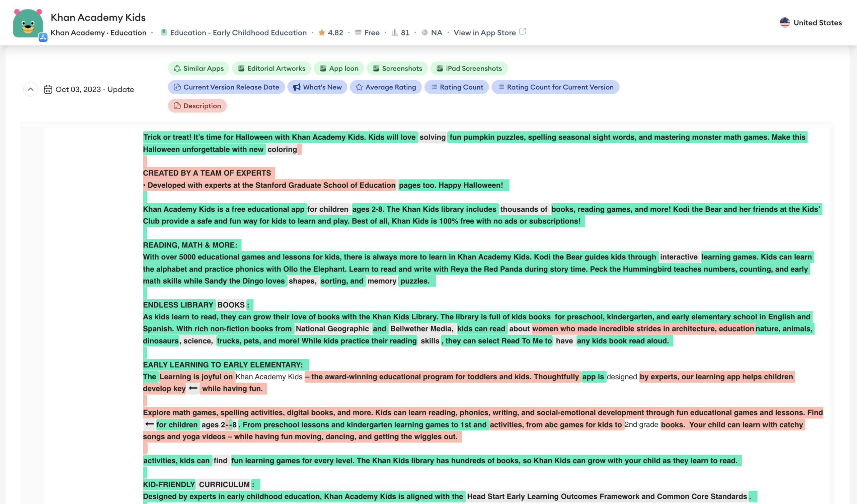Click the gray BOOKS word
This screenshot has height=504, width=857.
click(231, 305)
